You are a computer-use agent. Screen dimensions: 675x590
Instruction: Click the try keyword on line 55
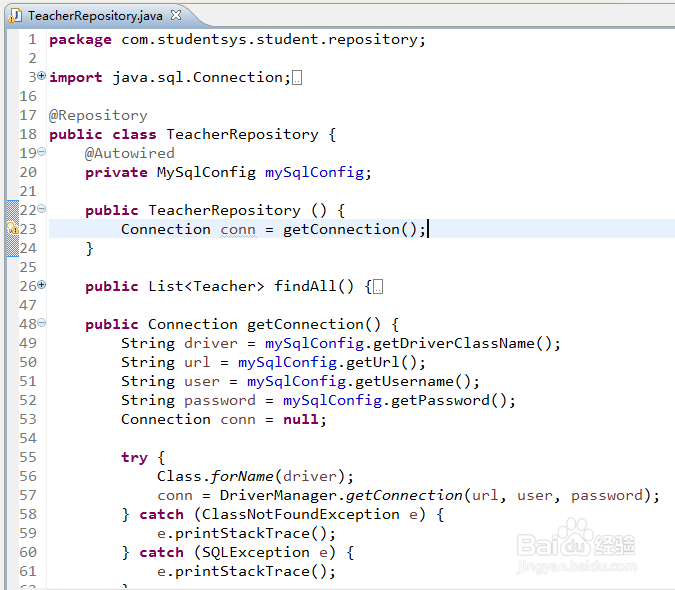(134, 457)
